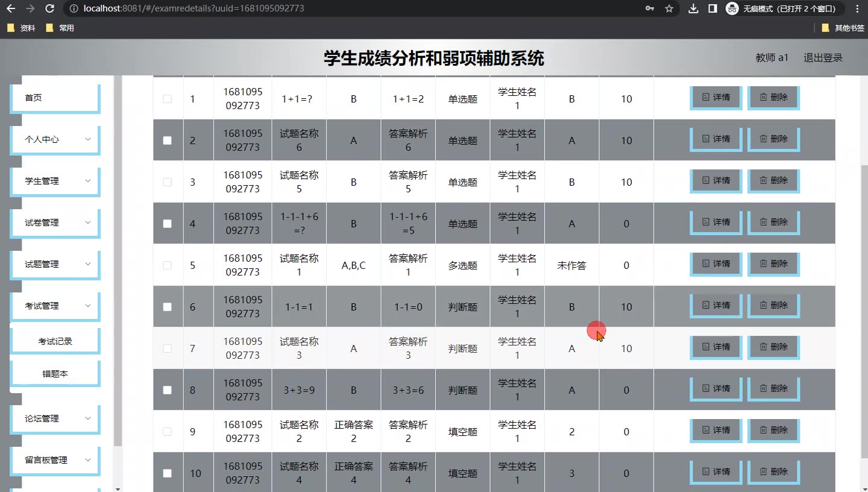The height and width of the screenshot is (492, 868).
Task: Open 考试记录 submenu item
Action: 55,341
